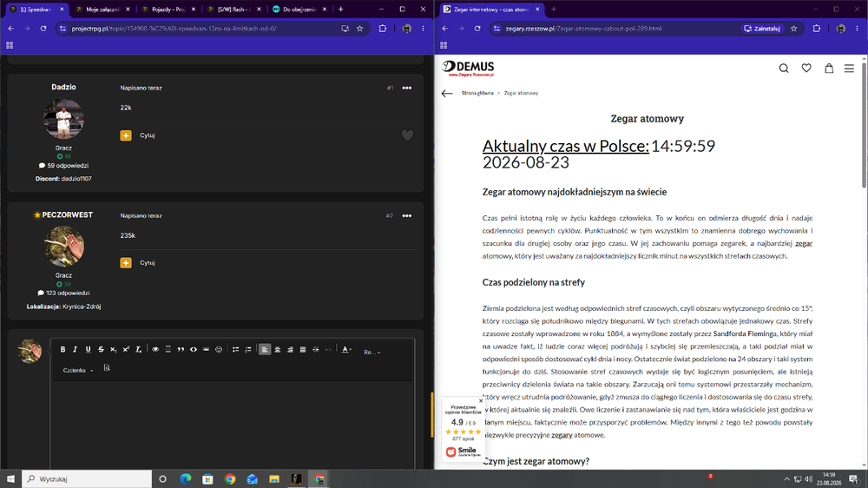This screenshot has height=488, width=868.
Task: Toggle right alignment in the editor
Action: coord(290,350)
